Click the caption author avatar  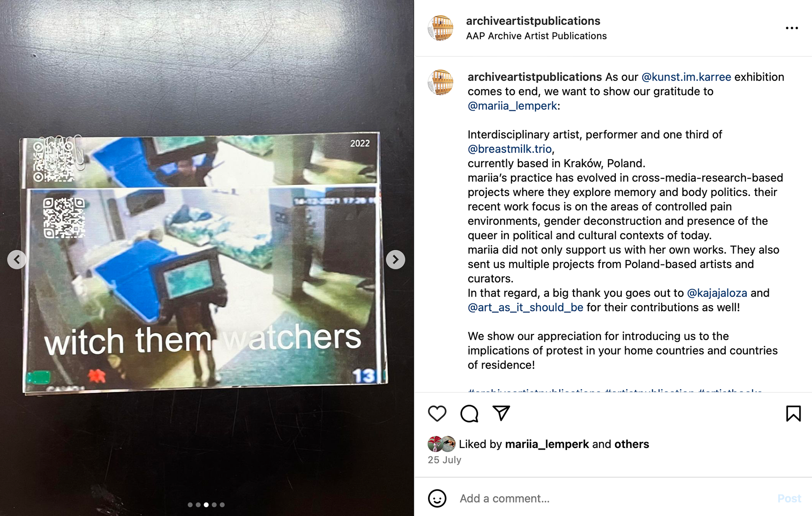440,82
